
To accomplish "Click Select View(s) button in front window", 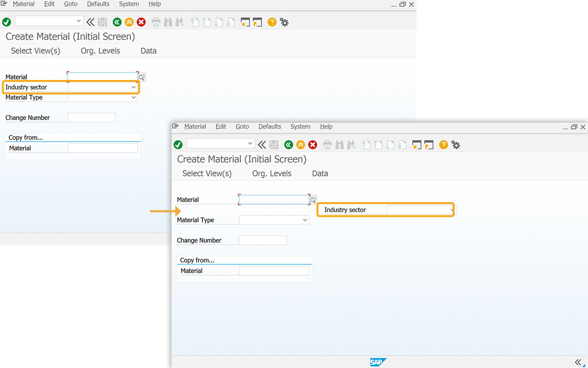I will [207, 174].
